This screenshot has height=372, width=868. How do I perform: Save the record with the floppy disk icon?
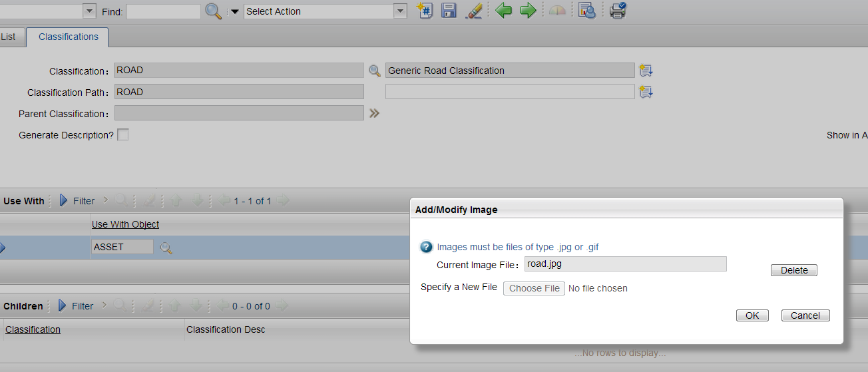[x=449, y=11]
